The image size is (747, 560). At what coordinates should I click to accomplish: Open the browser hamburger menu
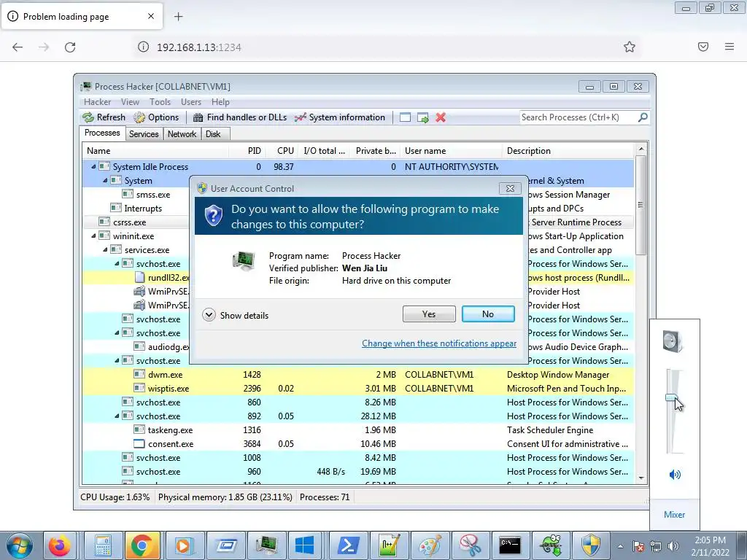(x=729, y=47)
